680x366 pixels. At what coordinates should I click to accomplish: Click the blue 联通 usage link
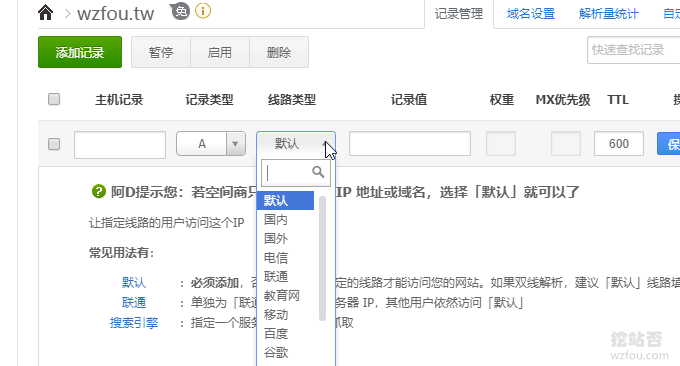[134, 302]
